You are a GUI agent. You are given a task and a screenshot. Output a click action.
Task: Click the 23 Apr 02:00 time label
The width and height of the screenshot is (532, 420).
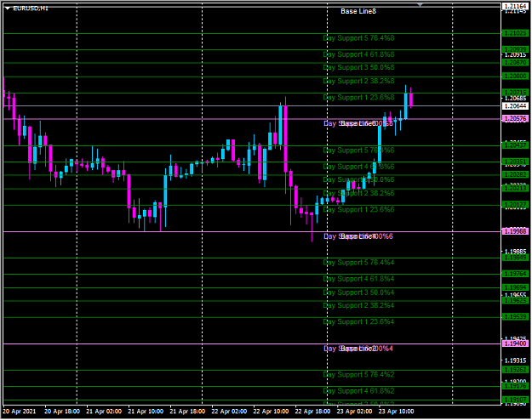[354, 411]
